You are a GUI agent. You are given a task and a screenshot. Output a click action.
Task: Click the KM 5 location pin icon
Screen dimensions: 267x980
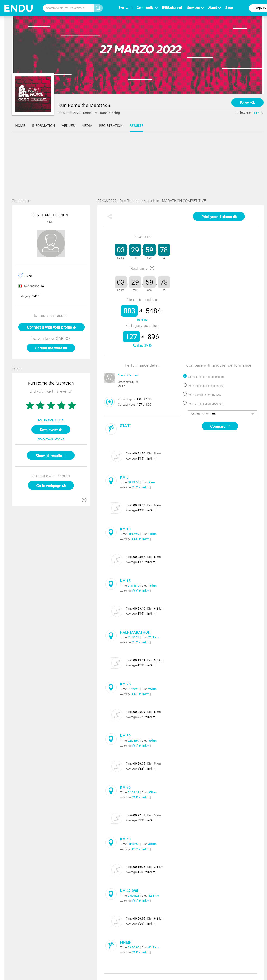coord(111,481)
